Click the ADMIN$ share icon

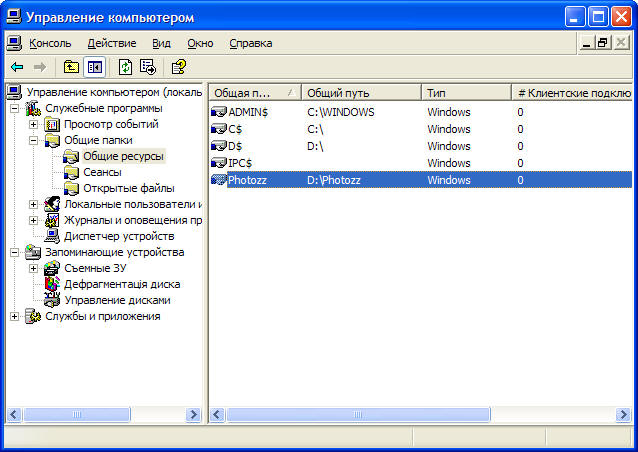(219, 112)
